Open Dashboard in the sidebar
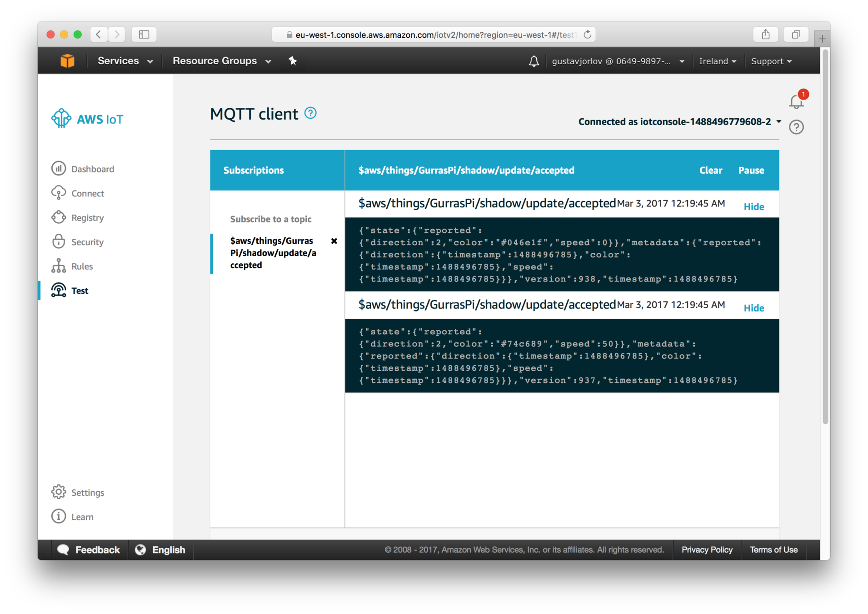The width and height of the screenshot is (868, 614). point(93,169)
